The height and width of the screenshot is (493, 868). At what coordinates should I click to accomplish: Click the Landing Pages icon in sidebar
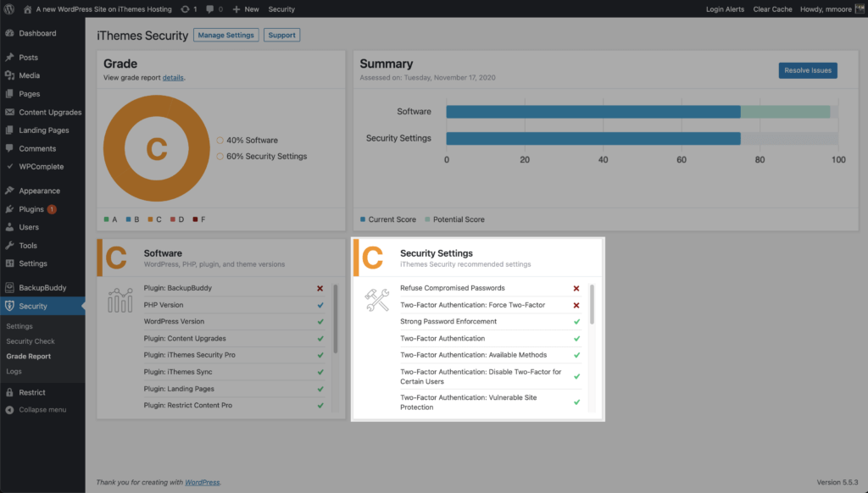click(x=9, y=130)
